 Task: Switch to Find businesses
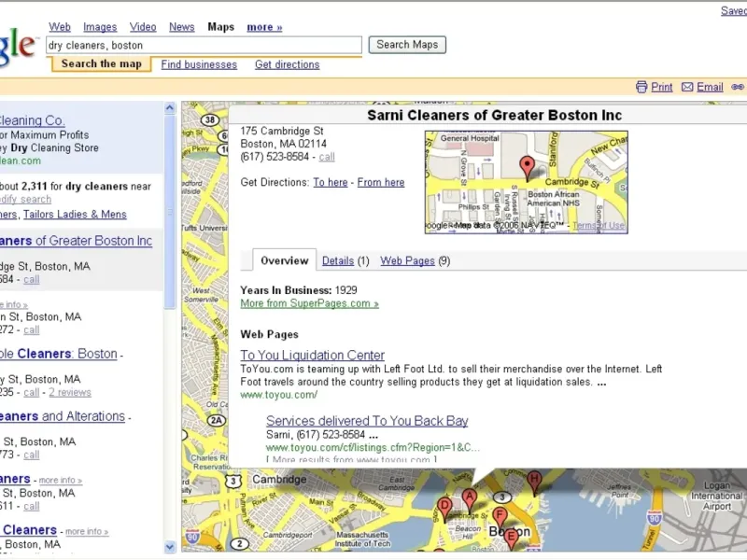pyautogui.click(x=199, y=64)
